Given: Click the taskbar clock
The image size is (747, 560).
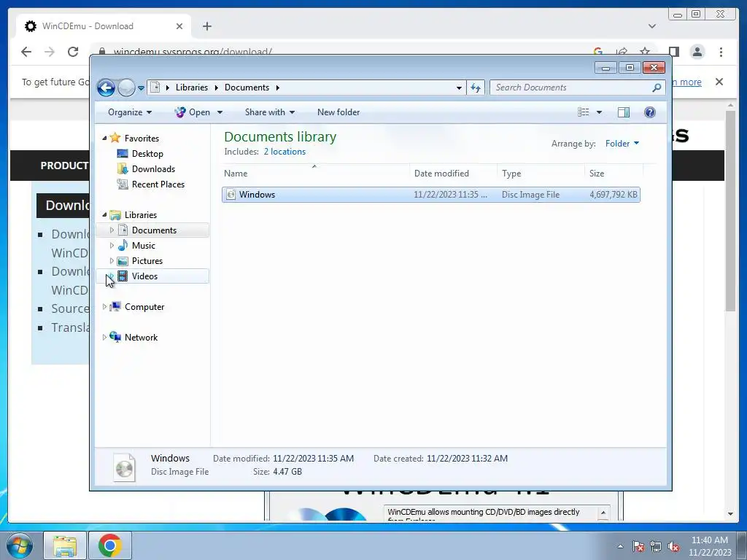Looking at the screenshot, I should pos(709,546).
